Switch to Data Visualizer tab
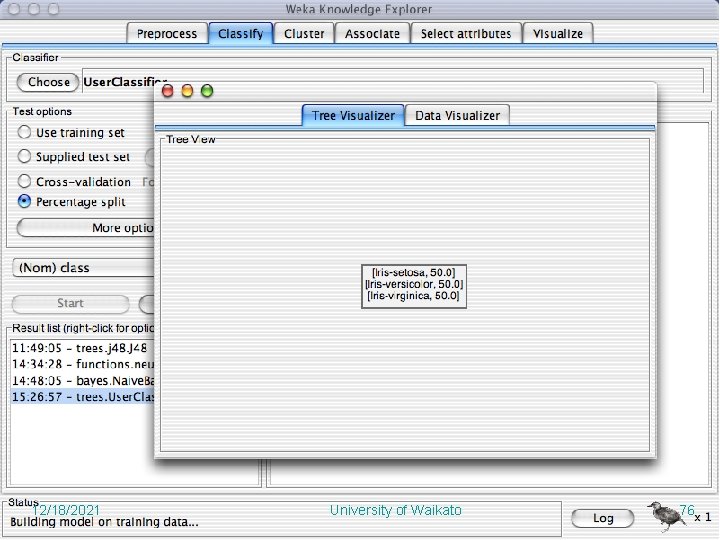720x540 pixels. tap(457, 115)
